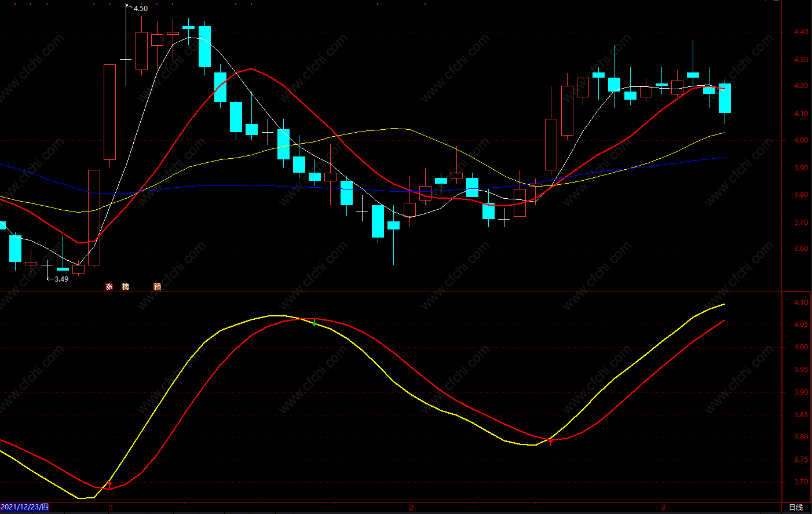This screenshot has width=812, height=514.
Task: Click the 4.10 indicator axis label
Action: (x=801, y=302)
